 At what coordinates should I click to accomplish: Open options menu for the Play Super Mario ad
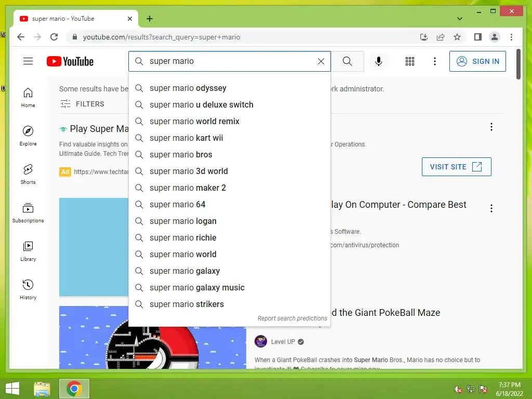point(491,127)
